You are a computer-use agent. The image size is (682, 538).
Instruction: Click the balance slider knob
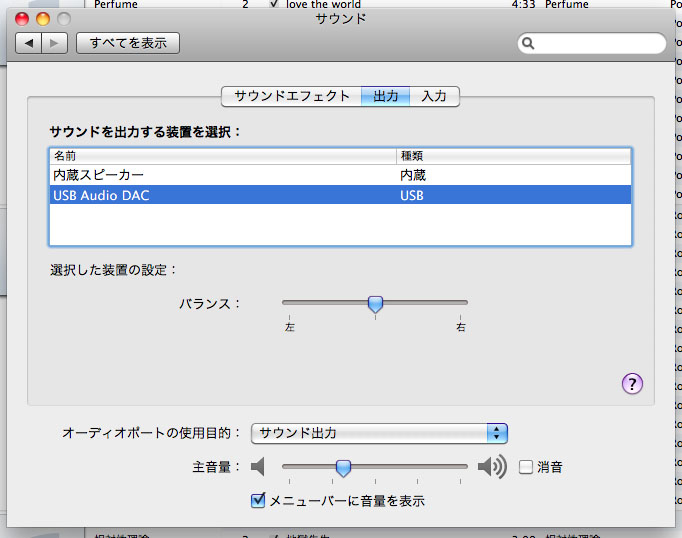pos(375,303)
